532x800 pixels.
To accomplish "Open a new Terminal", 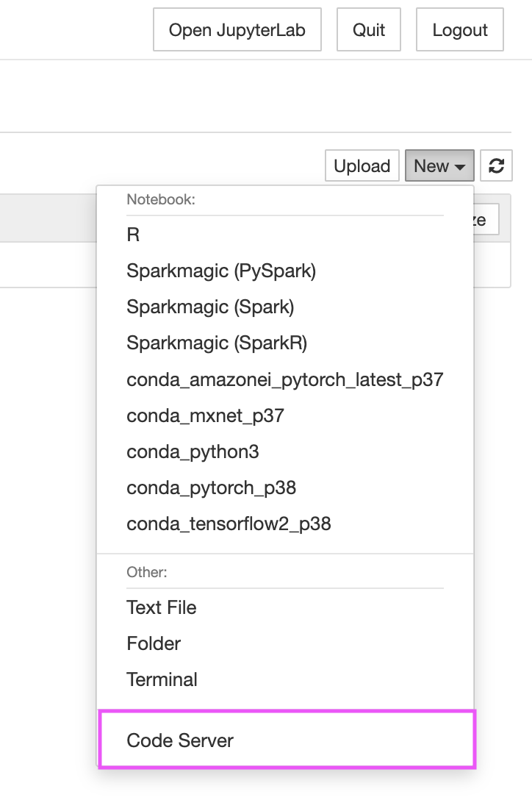I will click(x=285, y=680).
